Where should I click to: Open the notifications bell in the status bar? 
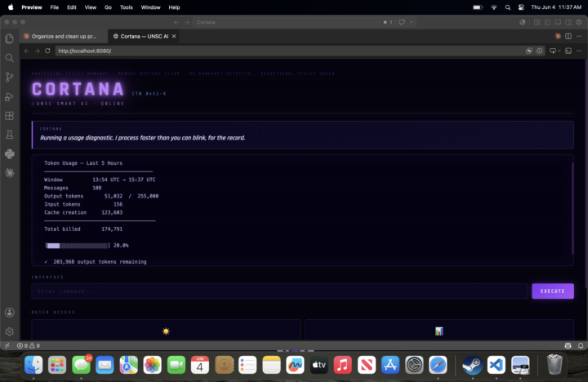click(581, 345)
